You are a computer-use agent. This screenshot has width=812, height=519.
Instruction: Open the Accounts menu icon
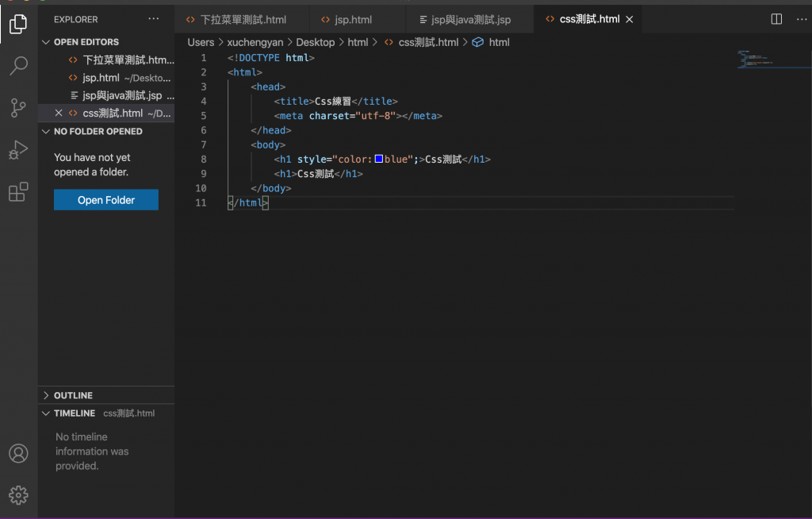tap(18, 453)
